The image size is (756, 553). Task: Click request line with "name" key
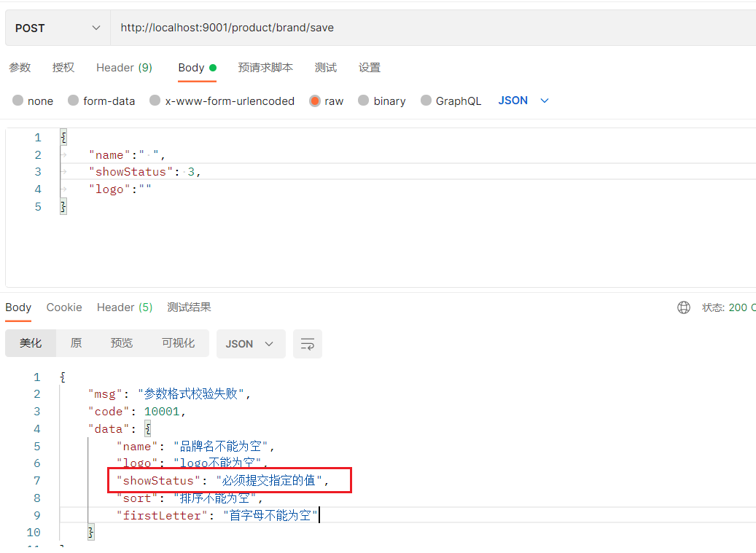point(127,155)
